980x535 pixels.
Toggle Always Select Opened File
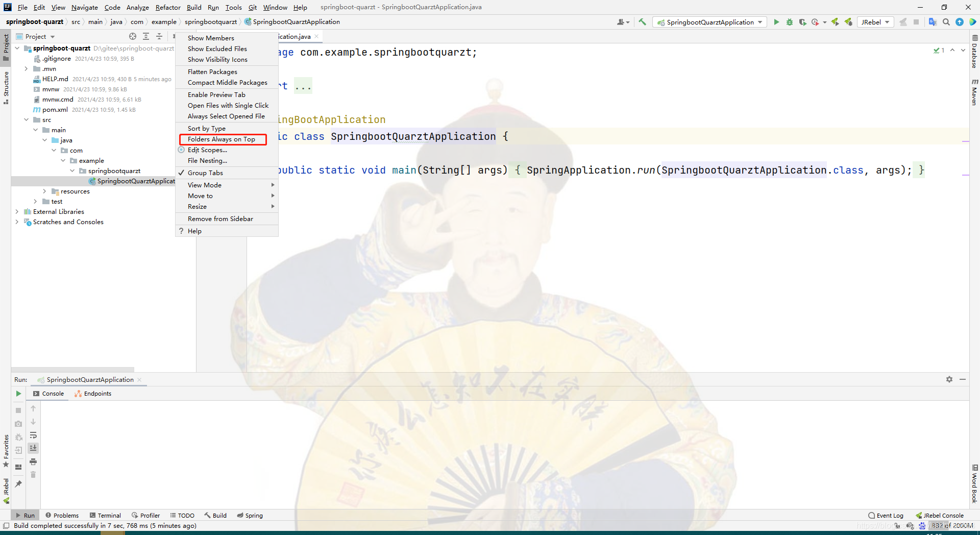(x=227, y=116)
